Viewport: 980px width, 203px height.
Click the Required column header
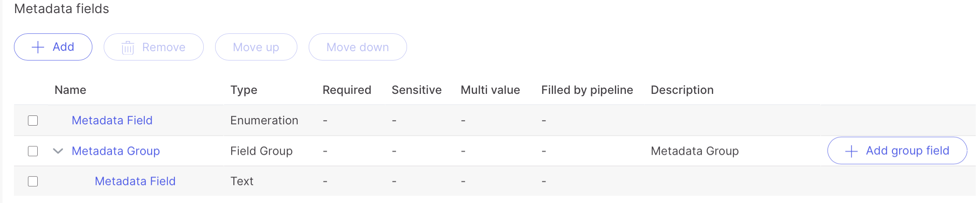click(x=347, y=90)
